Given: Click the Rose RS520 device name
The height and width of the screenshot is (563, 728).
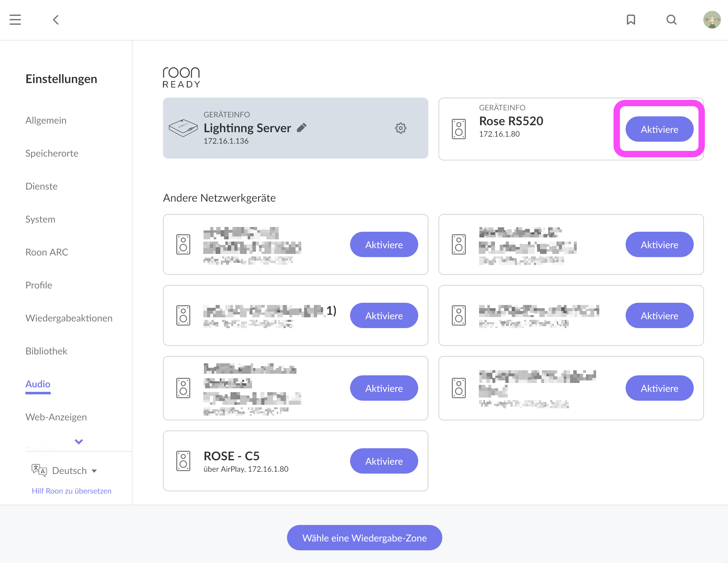Looking at the screenshot, I should tap(511, 121).
